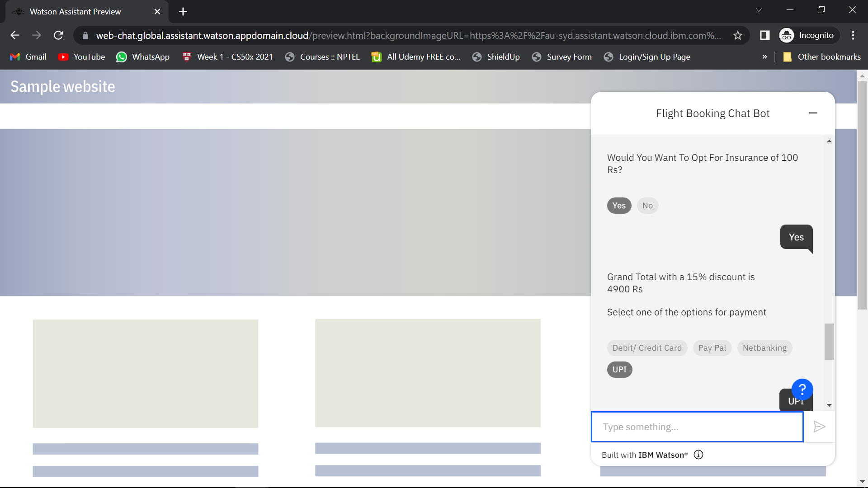This screenshot has height=488, width=868.
Task: Open Other bookmarks folder
Action: pyautogui.click(x=822, y=57)
